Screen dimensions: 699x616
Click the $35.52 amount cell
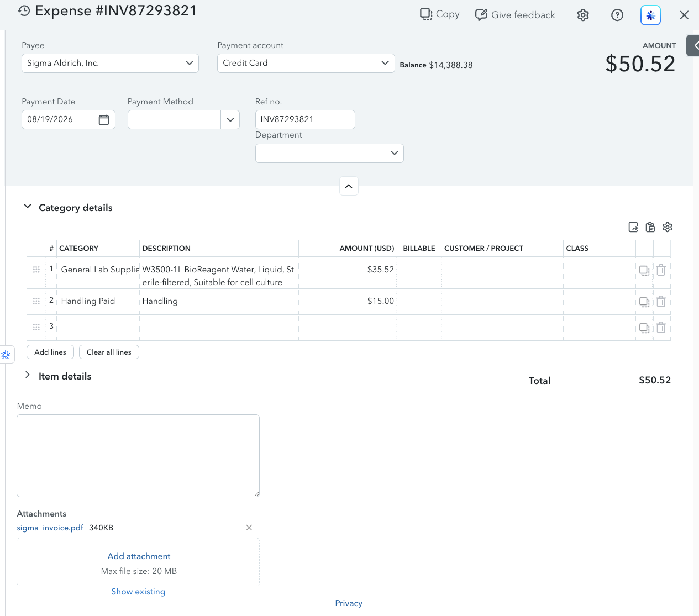(x=348, y=273)
